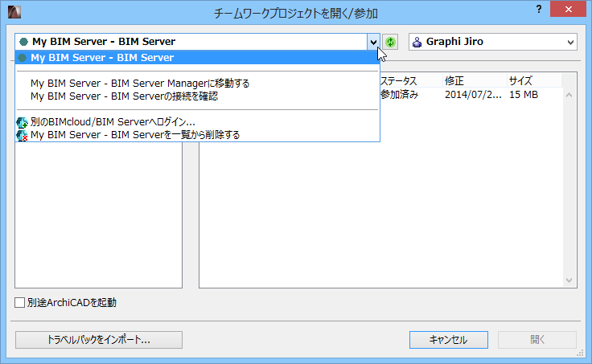This screenshot has width=592, height=364.
Task: Click the ArchiCAD app icon in title bar
Action: pyautogui.click(x=14, y=12)
